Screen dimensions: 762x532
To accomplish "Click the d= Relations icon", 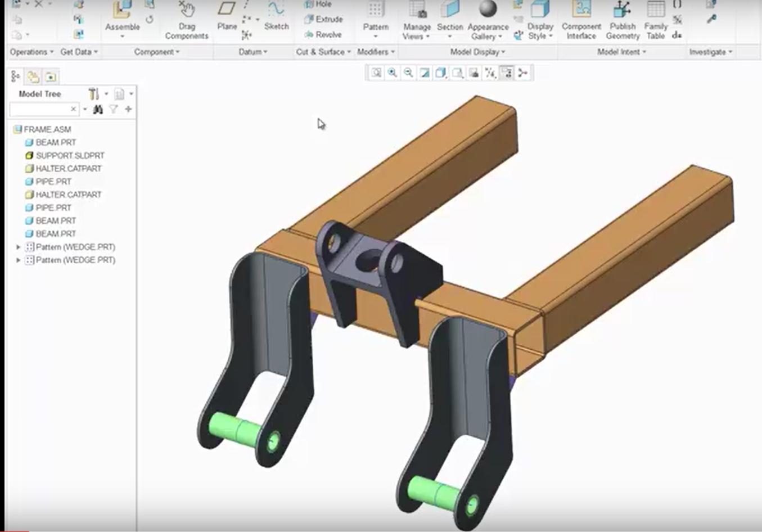I will pyautogui.click(x=677, y=35).
